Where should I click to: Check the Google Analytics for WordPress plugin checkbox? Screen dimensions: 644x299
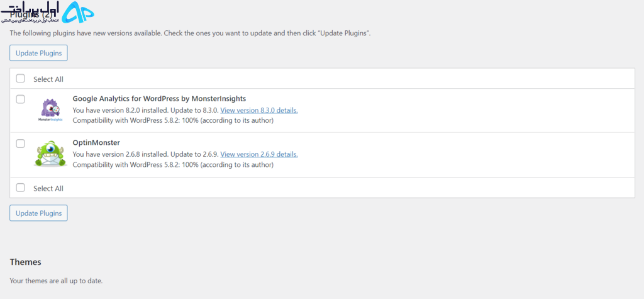click(21, 99)
